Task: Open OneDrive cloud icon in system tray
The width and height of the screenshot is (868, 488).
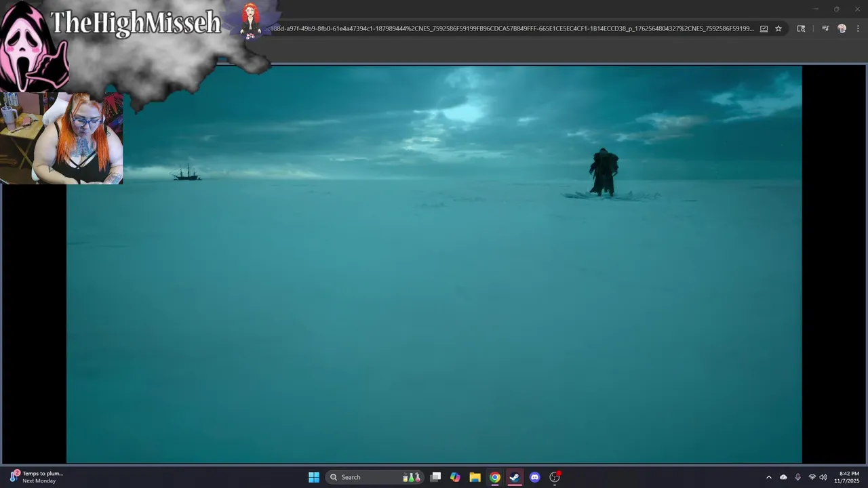Action: coord(784,477)
